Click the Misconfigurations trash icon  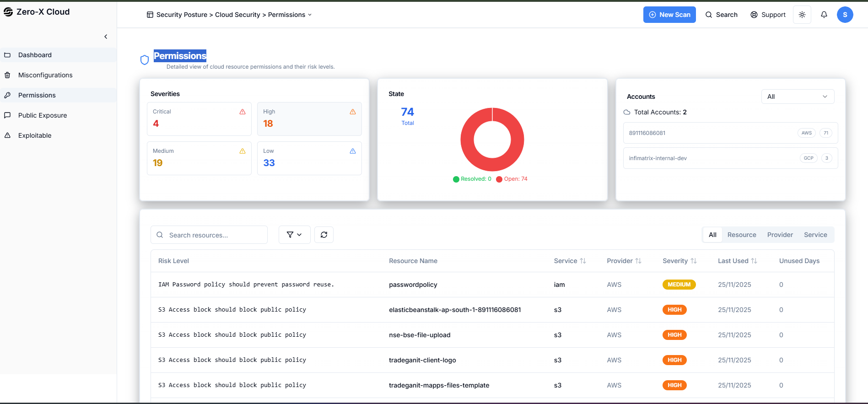7,75
